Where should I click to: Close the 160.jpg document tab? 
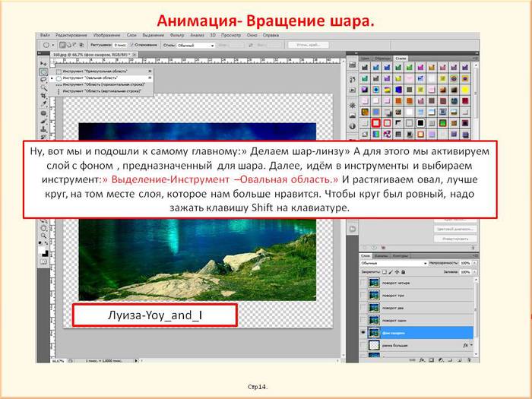134,54
